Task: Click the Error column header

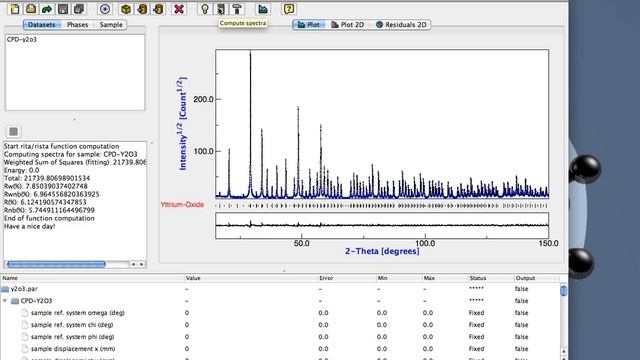Action: tap(347, 278)
